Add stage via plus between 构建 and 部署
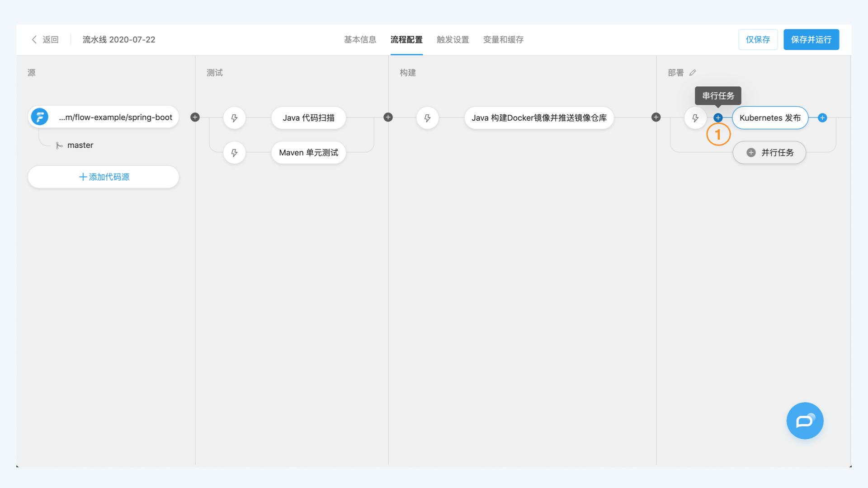Screen dimensions: 868x488 click(656, 117)
